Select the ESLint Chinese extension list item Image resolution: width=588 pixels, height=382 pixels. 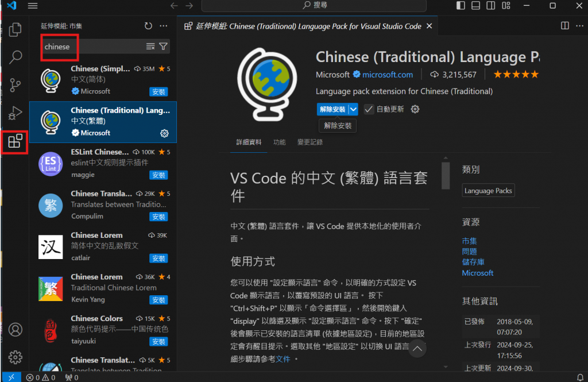(103, 164)
